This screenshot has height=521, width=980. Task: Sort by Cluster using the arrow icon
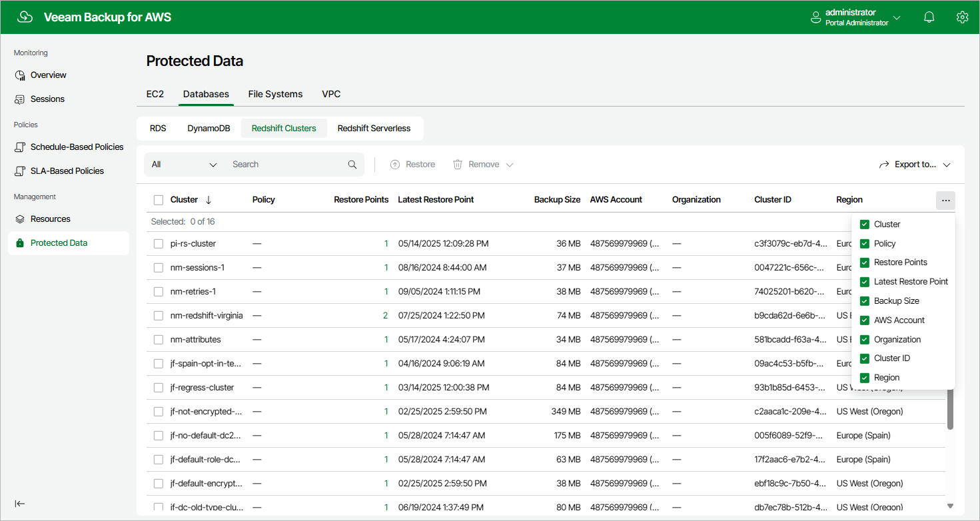point(209,200)
